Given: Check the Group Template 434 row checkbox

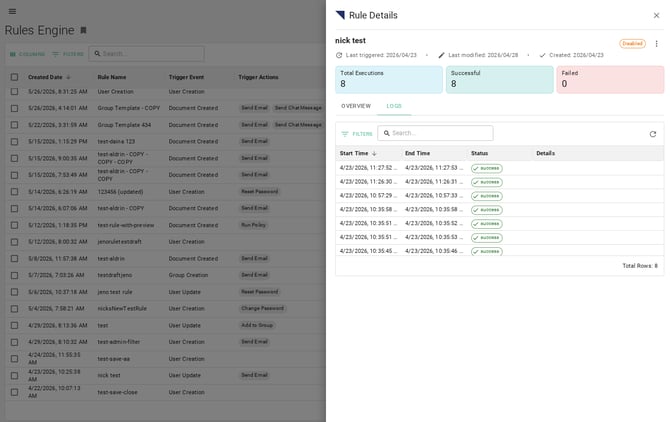Looking at the screenshot, I should [15, 125].
